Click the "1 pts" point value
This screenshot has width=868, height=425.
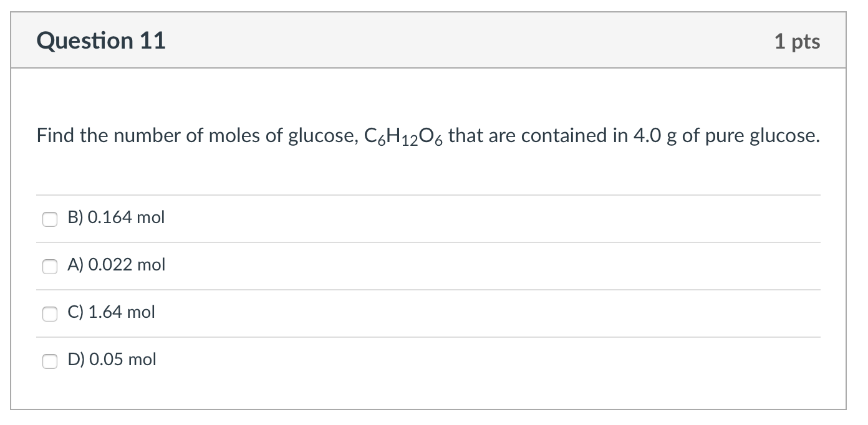tap(797, 42)
